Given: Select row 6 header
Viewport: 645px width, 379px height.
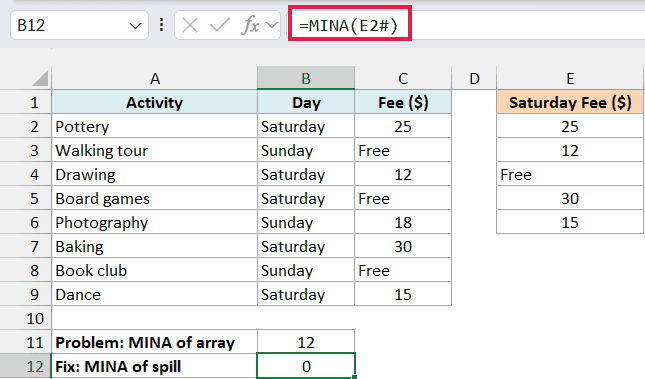Looking at the screenshot, I should (x=26, y=222).
